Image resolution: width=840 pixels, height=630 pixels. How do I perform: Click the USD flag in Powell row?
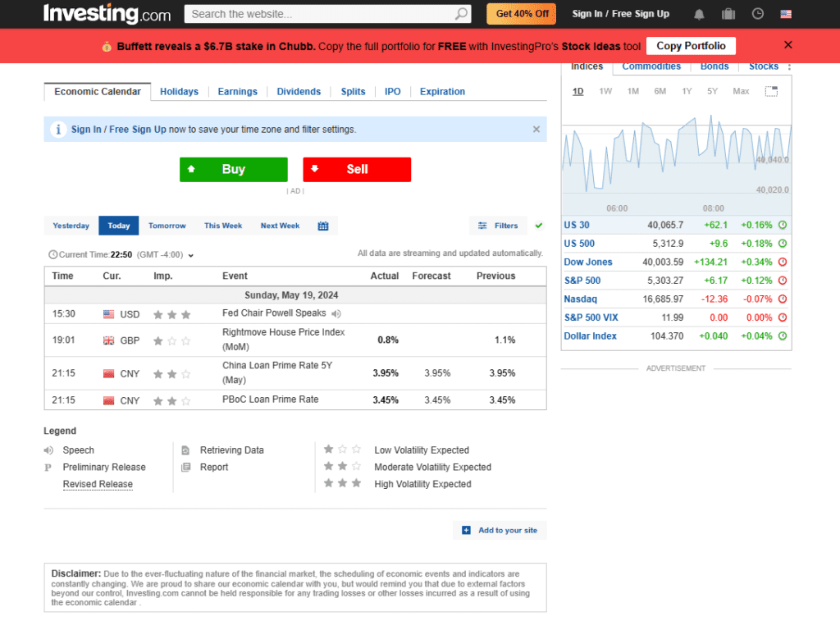[x=109, y=314]
